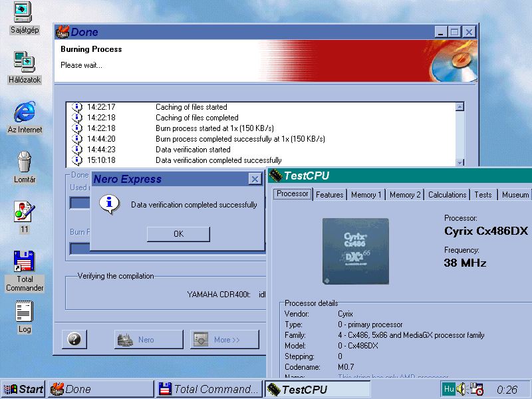This screenshot has height=399, width=532.
Task: Click the log list scroll down arrow
Action: [460, 162]
